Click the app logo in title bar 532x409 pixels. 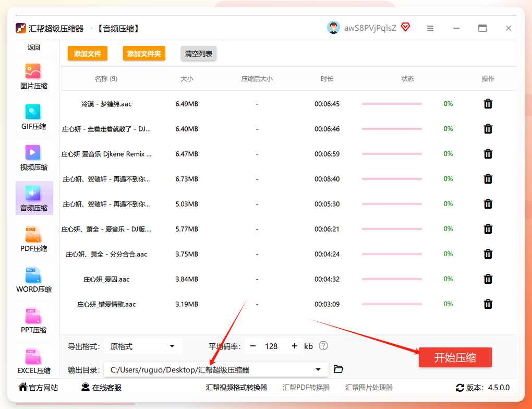coord(21,28)
